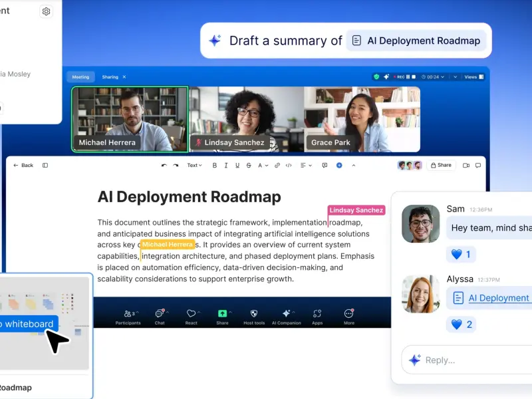The image size is (532, 399).
Task: Expand the Share options caret
Action: [230, 313]
